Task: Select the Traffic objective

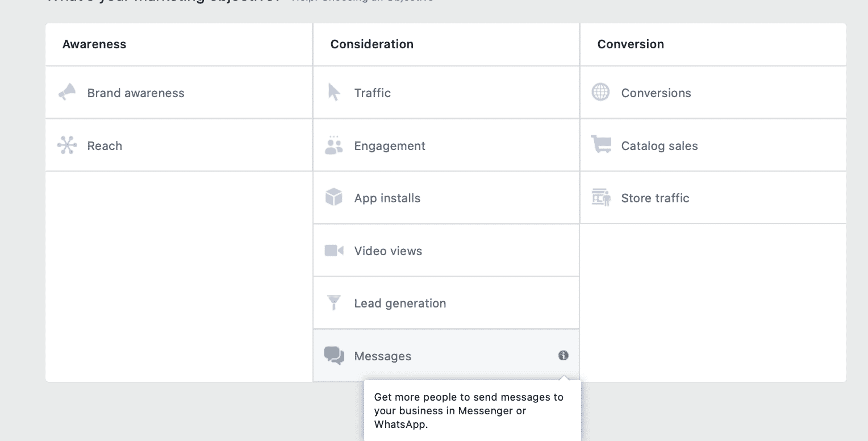Action: (446, 93)
